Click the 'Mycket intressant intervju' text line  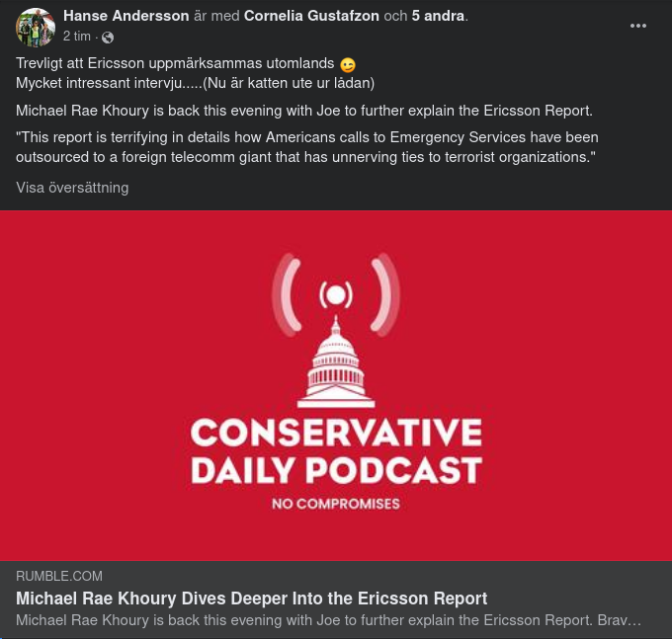195,83
